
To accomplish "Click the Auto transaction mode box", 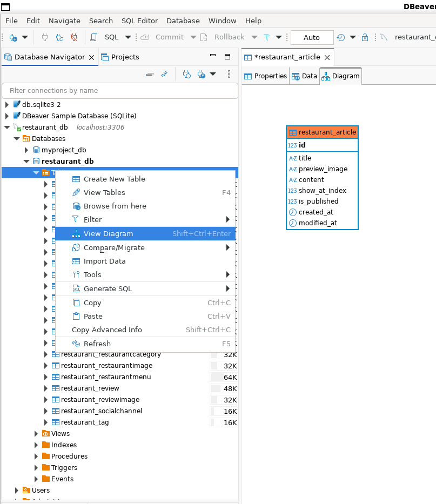I will coord(312,38).
